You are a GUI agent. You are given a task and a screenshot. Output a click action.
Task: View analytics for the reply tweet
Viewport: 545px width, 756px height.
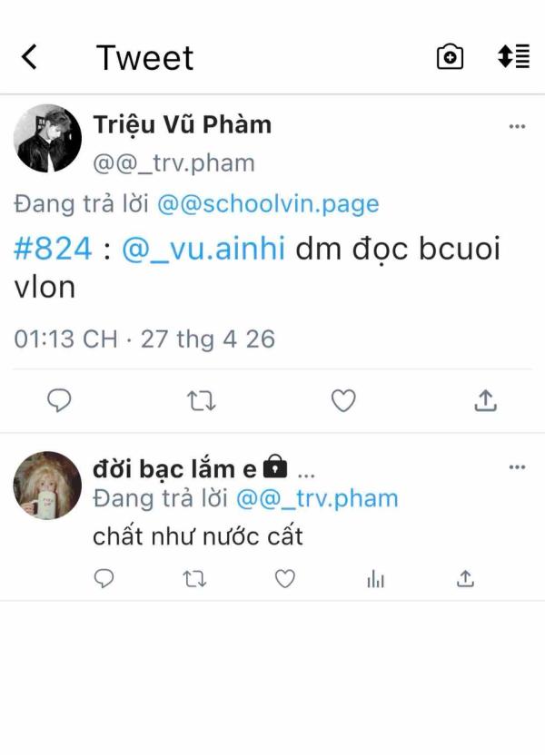point(375,579)
